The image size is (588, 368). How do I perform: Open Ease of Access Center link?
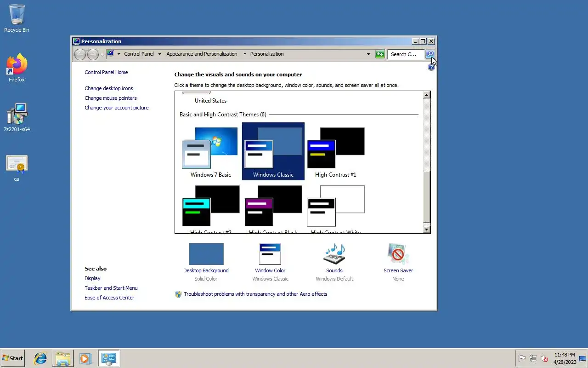109,298
